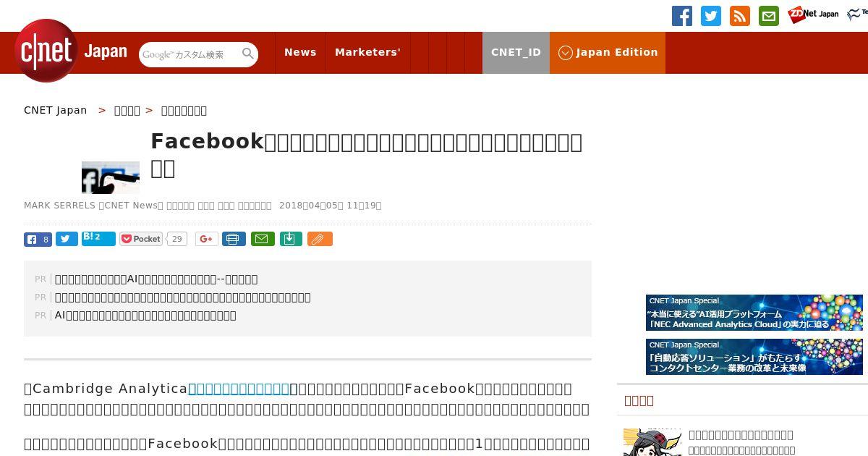Click the article headline starting with Facebook
The image size is (868, 456).
[x=366, y=154]
